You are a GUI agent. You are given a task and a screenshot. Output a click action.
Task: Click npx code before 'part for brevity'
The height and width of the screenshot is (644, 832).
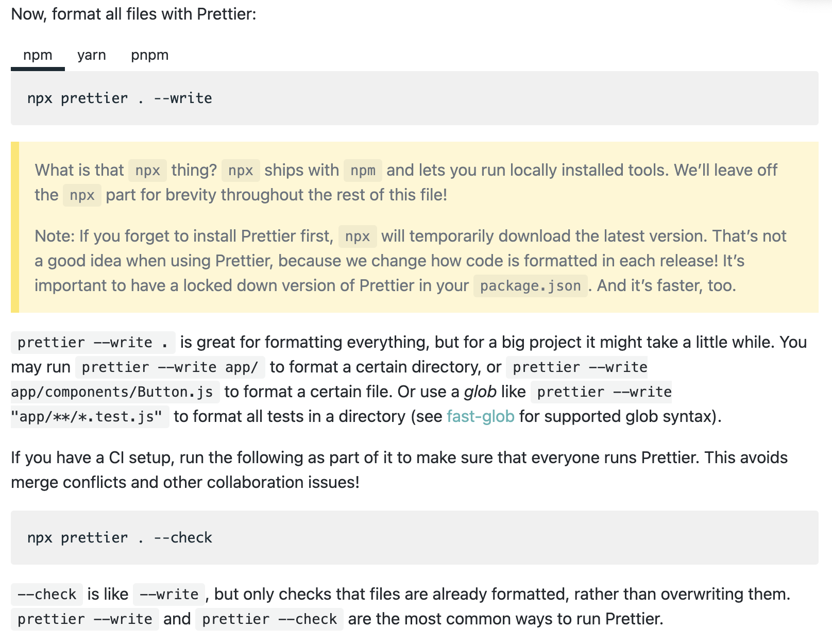click(x=82, y=196)
